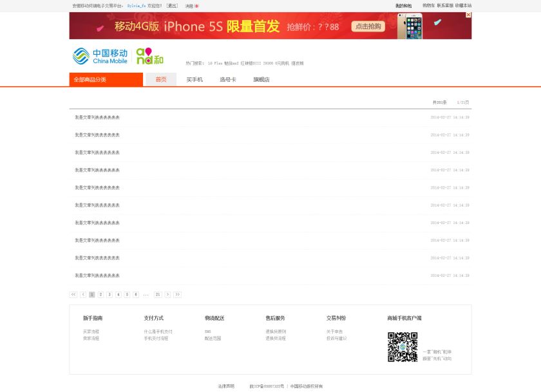Switch to the 买手机 tab

(x=195, y=79)
